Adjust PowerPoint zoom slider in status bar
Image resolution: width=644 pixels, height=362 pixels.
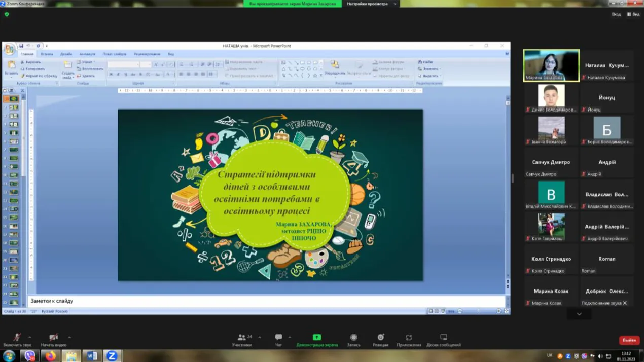pos(479,311)
